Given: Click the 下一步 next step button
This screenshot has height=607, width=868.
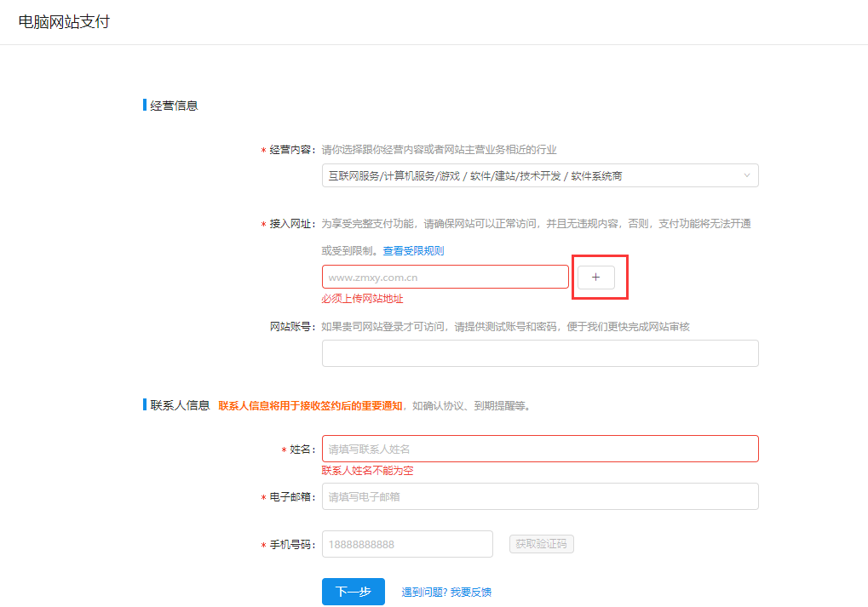Looking at the screenshot, I should click(x=354, y=592).
